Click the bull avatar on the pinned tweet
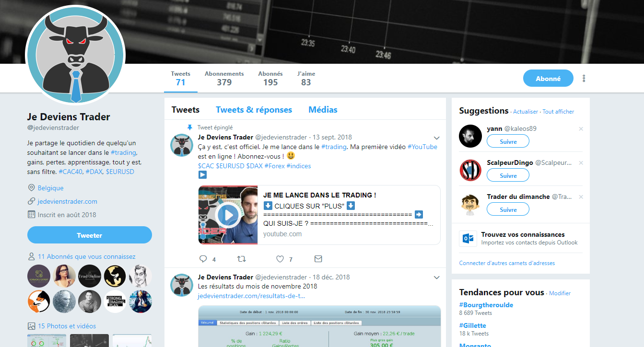 click(x=182, y=145)
